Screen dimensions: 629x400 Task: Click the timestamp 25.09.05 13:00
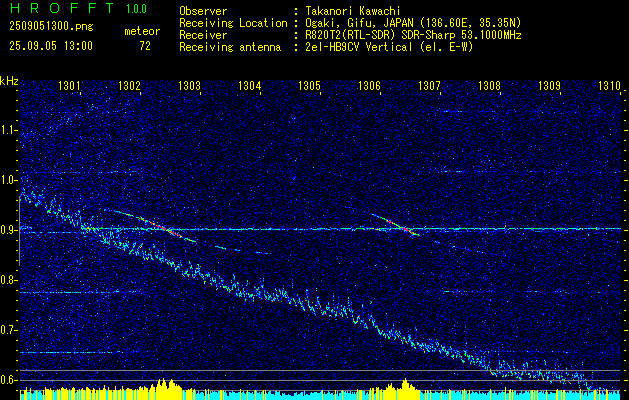(51, 46)
